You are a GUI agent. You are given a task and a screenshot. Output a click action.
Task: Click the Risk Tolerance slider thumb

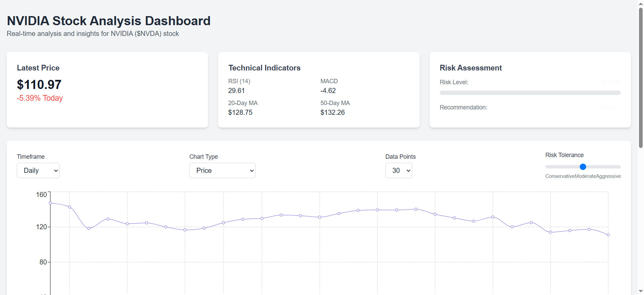(x=583, y=167)
